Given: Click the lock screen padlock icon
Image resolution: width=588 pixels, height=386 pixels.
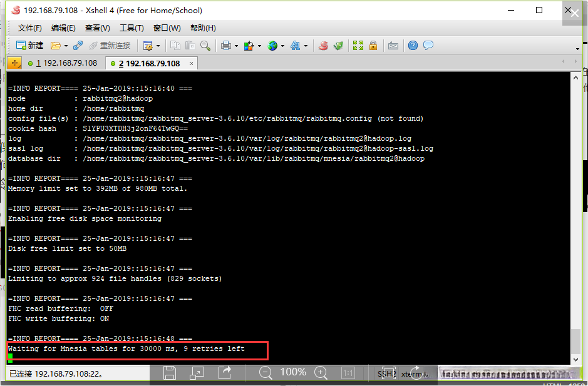Looking at the screenshot, I should [373, 46].
